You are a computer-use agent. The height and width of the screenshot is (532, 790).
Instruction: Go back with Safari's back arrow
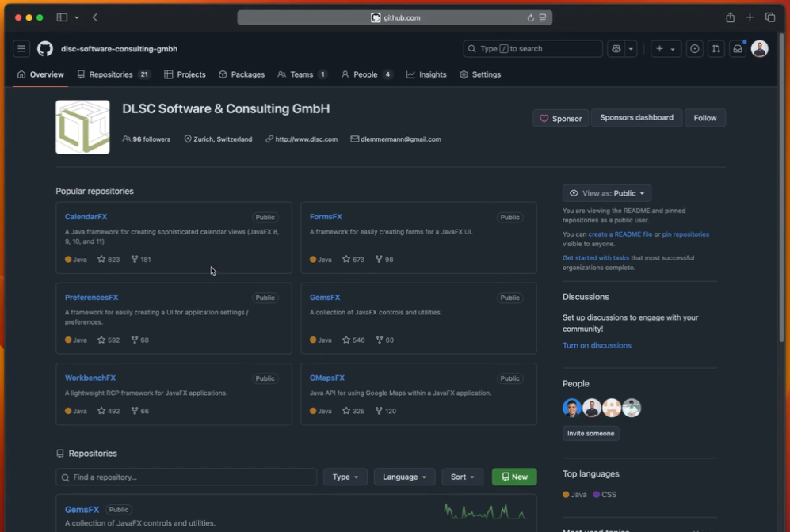tap(95, 17)
